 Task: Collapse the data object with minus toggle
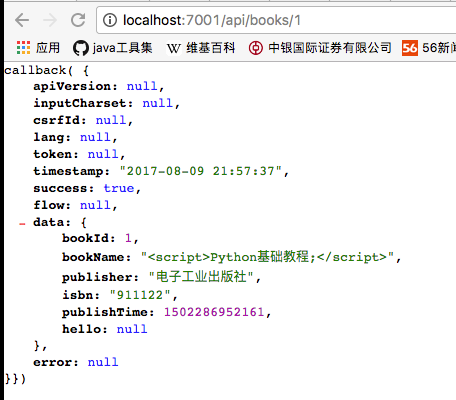coord(22,224)
